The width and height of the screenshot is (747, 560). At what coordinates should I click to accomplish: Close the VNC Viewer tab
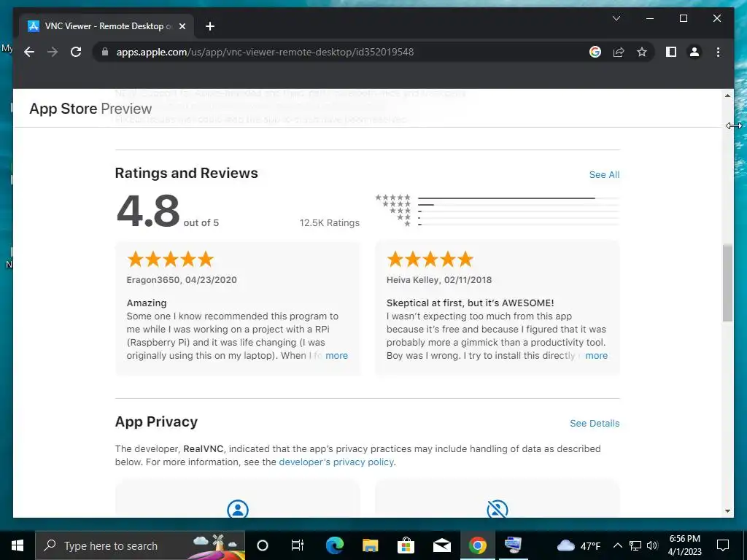coord(182,26)
